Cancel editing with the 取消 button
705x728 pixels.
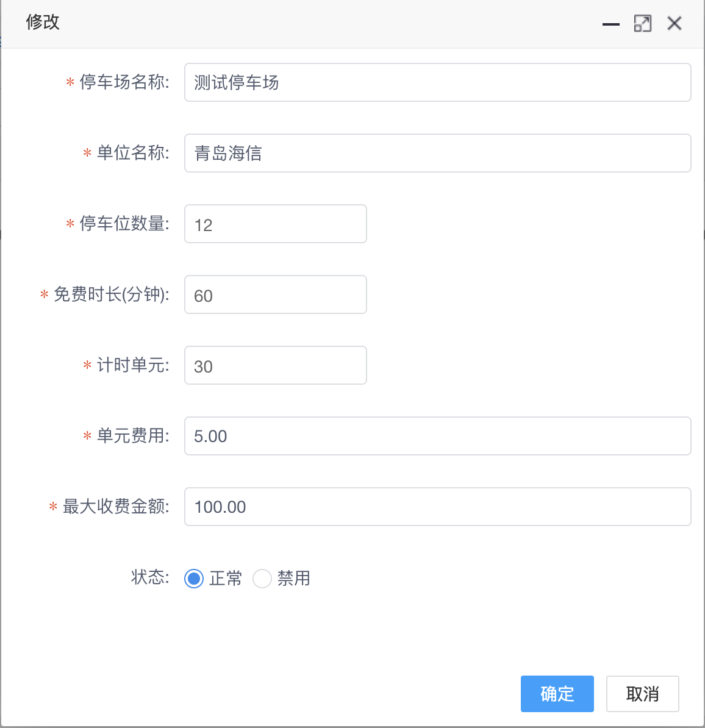coord(643,694)
